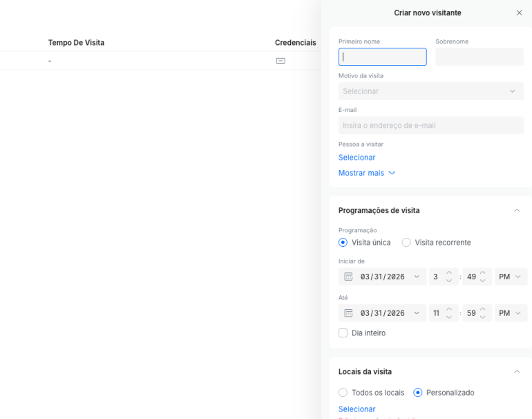The image size is (532, 419).
Task: Open the start time PM dropdown
Action: pyautogui.click(x=511, y=277)
